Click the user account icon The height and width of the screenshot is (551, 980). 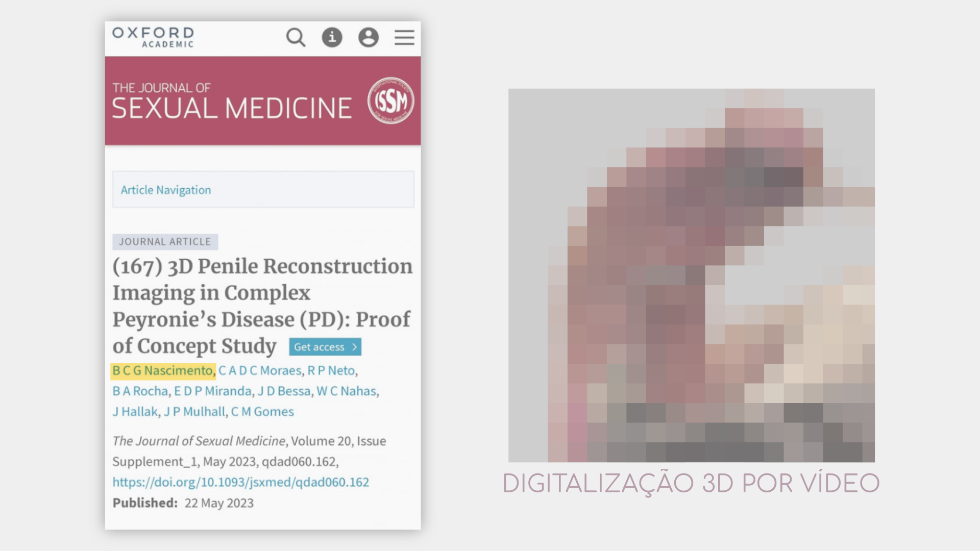pos(368,37)
